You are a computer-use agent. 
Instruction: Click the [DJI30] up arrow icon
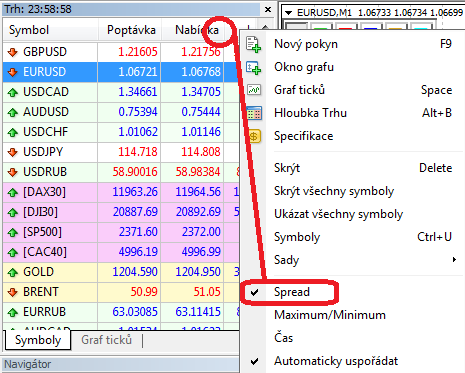point(13,212)
